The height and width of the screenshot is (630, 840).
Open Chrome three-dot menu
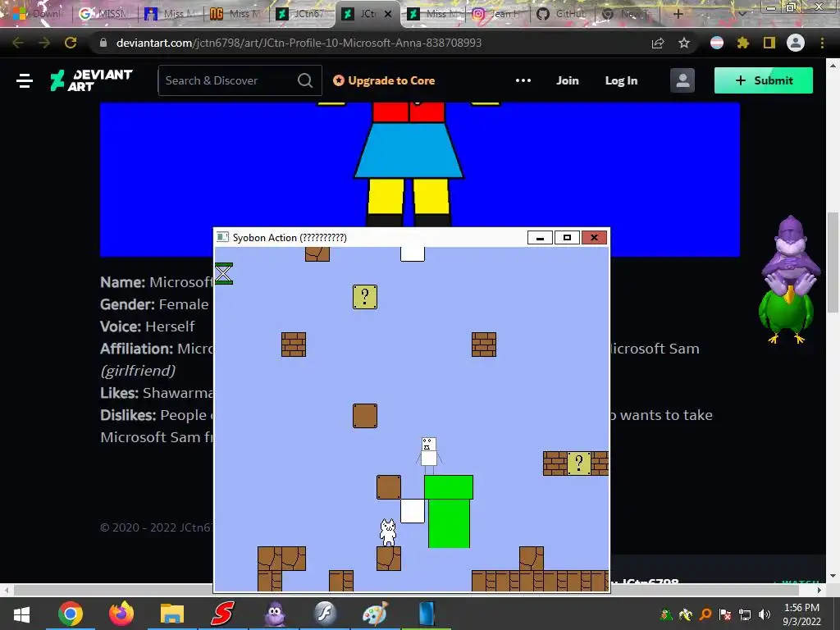tap(822, 43)
